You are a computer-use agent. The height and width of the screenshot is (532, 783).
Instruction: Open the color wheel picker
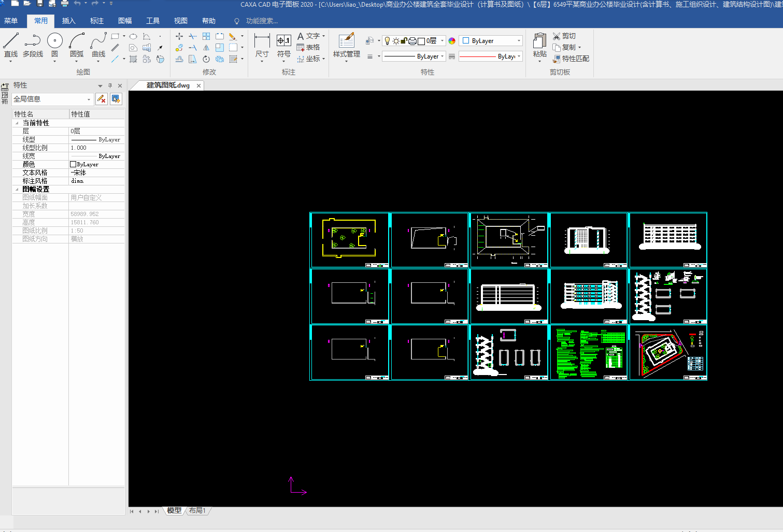click(x=452, y=41)
